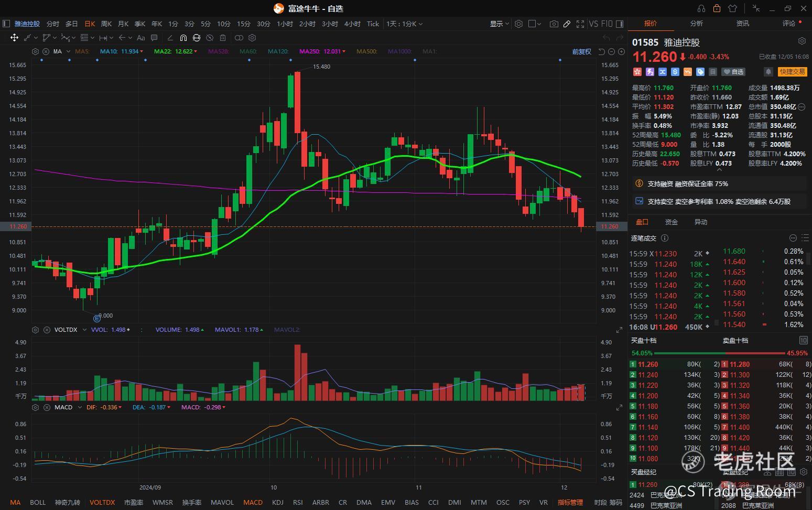This screenshot has height=510, width=812.
Task: Toggle magnet snap mode for drawings
Action: pyautogui.click(x=183, y=38)
